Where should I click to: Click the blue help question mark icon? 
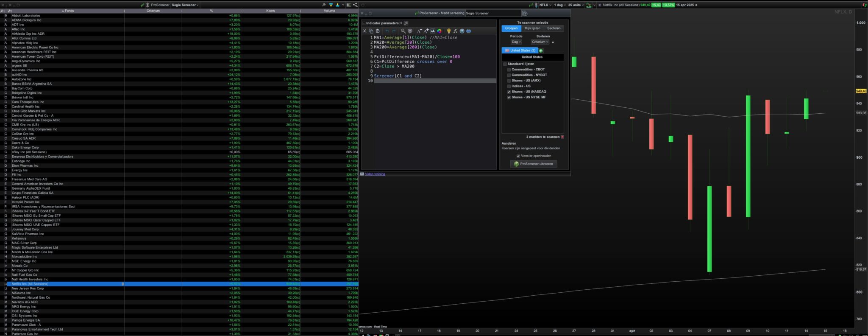point(462,31)
